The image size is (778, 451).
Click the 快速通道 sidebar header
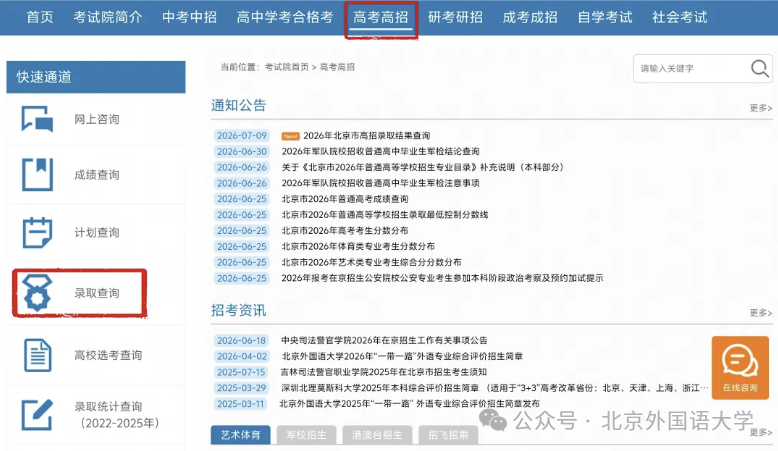pyautogui.click(x=96, y=77)
